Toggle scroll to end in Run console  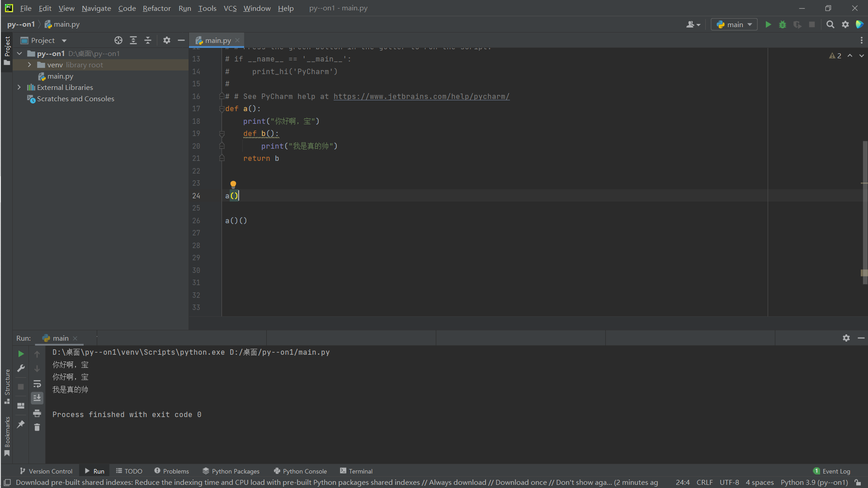tap(37, 398)
